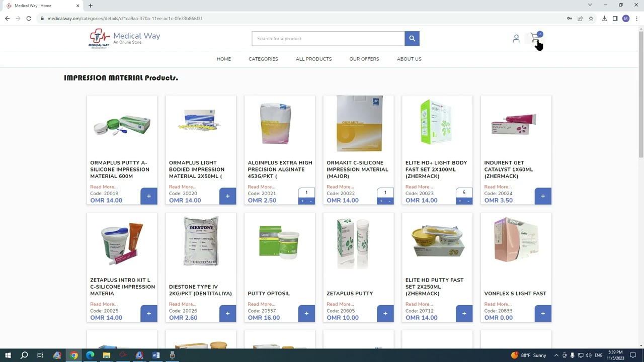Click the Ormakit C-Silicone product image
The image size is (644, 362).
[359, 124]
